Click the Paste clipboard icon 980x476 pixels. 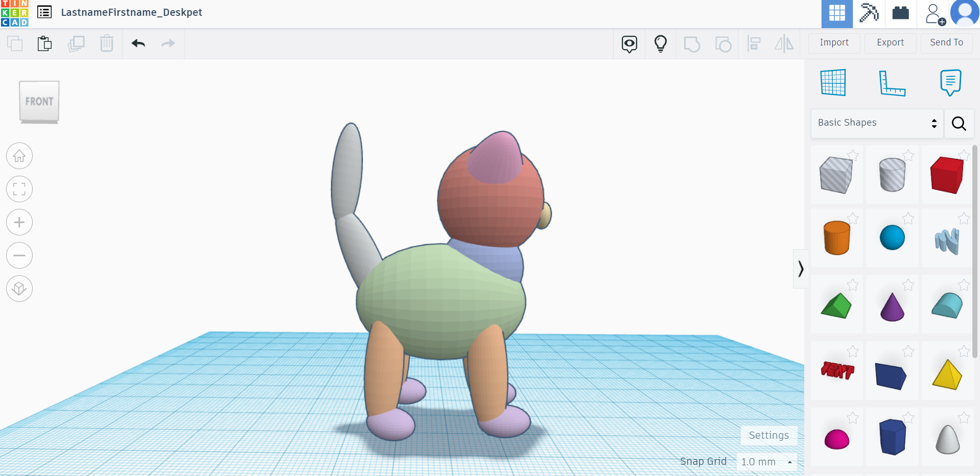tap(45, 44)
